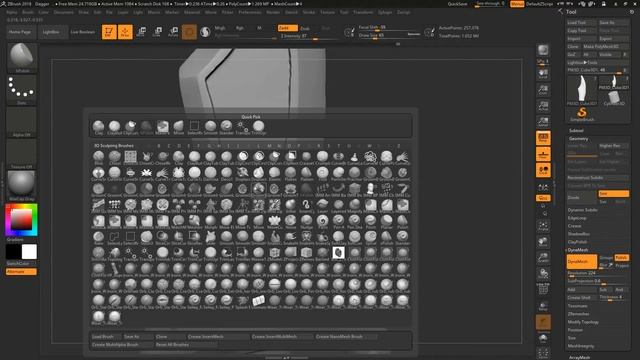The width and height of the screenshot is (640, 360).
Task: Click the BPR render icon
Action: click(543, 50)
